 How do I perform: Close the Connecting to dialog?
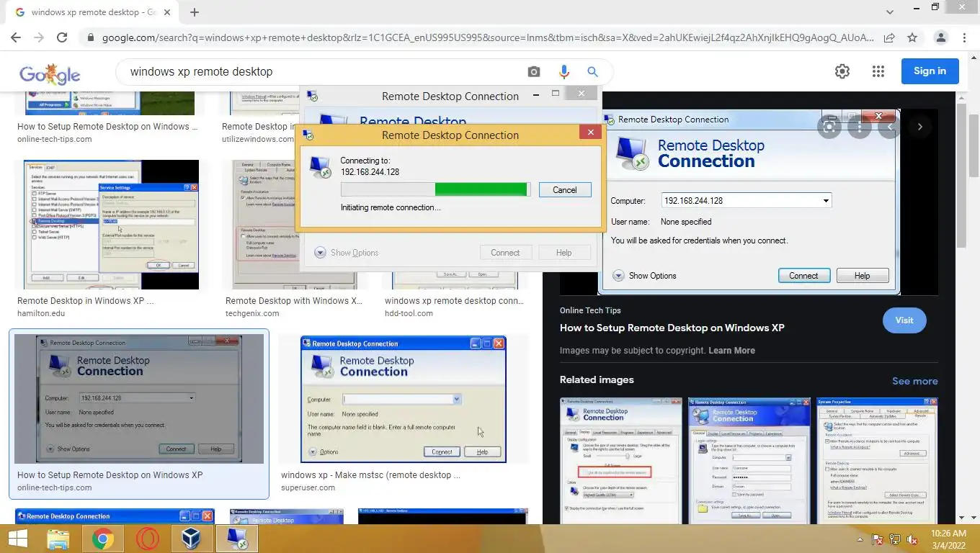(x=590, y=132)
